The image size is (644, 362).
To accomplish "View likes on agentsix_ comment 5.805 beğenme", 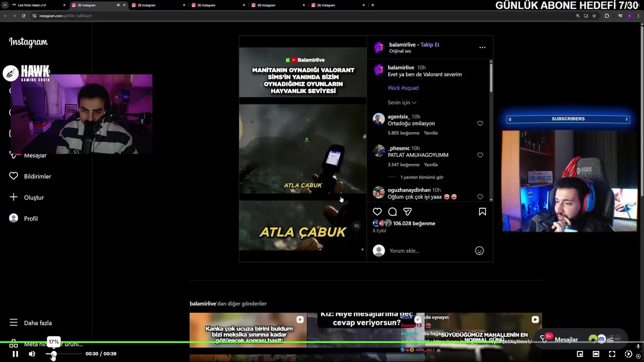I will coord(404,133).
